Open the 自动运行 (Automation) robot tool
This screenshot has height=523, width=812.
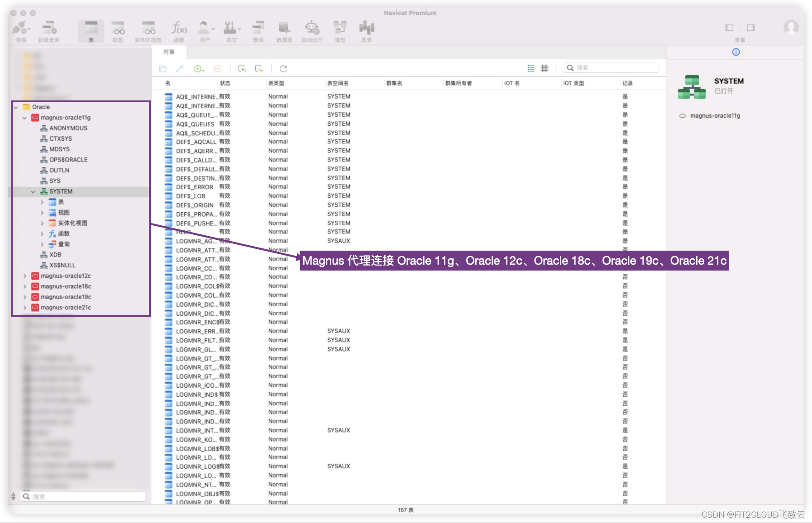[312, 31]
